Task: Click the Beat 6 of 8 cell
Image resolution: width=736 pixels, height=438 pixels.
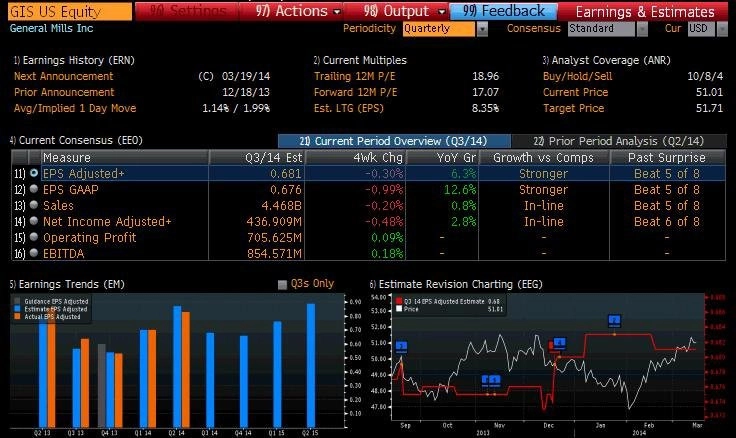Action: pyautogui.click(x=667, y=222)
